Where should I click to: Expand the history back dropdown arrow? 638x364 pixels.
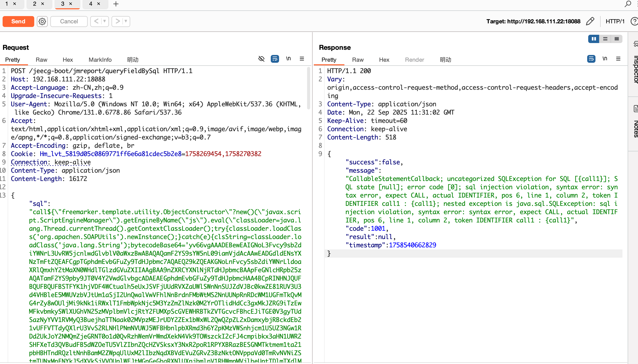tap(105, 21)
